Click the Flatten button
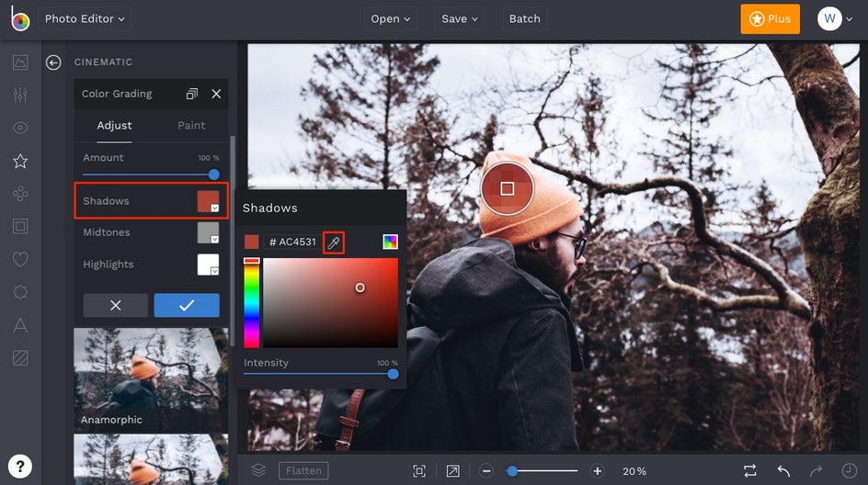The image size is (868, 485). (303, 470)
